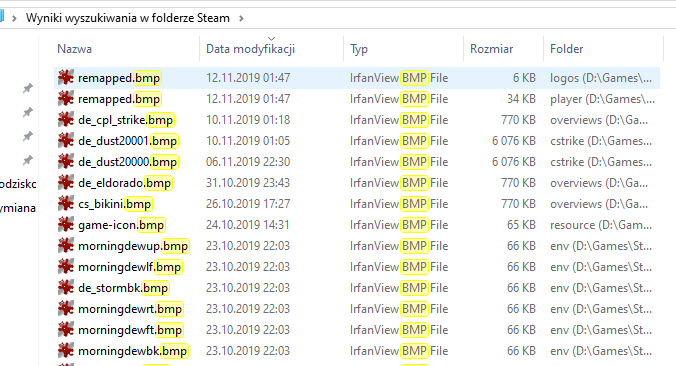The height and width of the screenshot is (366, 676).
Task: Click the file icon next to morningdewft.bmp
Action: click(x=66, y=330)
